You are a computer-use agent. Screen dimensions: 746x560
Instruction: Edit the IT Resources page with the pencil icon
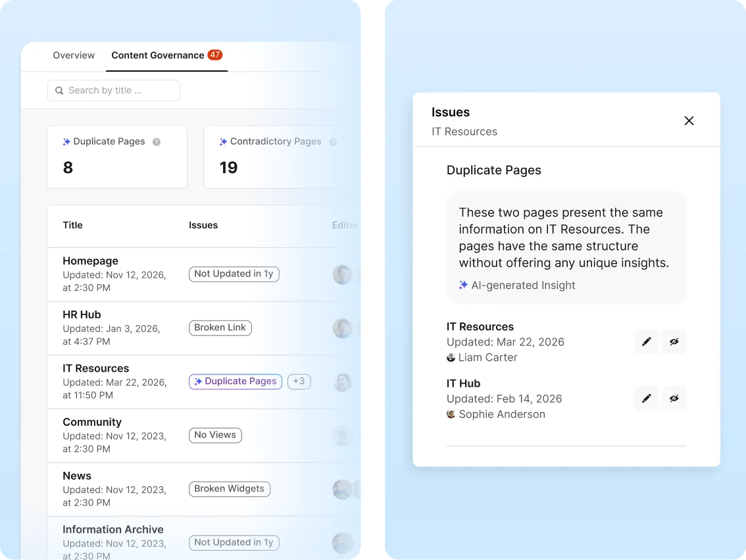[646, 342]
